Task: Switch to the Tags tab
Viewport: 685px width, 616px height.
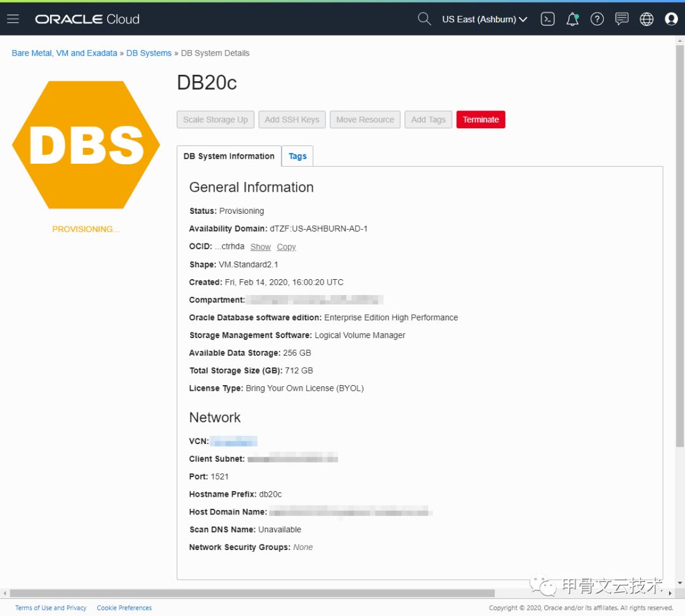Action: coord(297,156)
